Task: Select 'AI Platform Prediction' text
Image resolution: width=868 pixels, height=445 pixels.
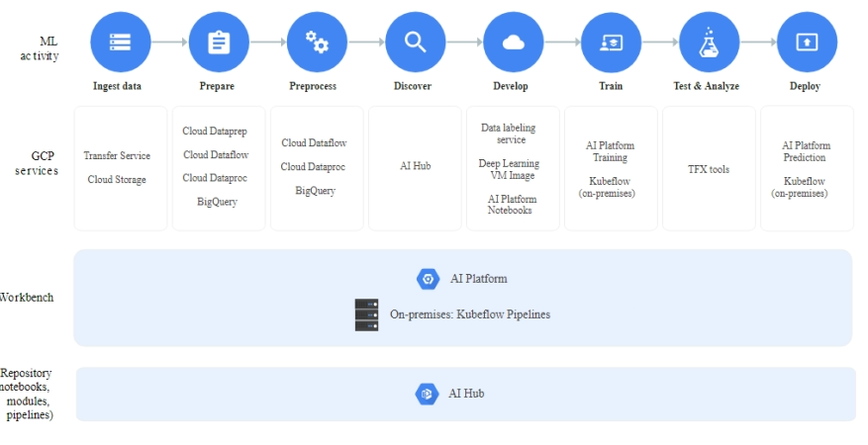Action: tap(806, 151)
